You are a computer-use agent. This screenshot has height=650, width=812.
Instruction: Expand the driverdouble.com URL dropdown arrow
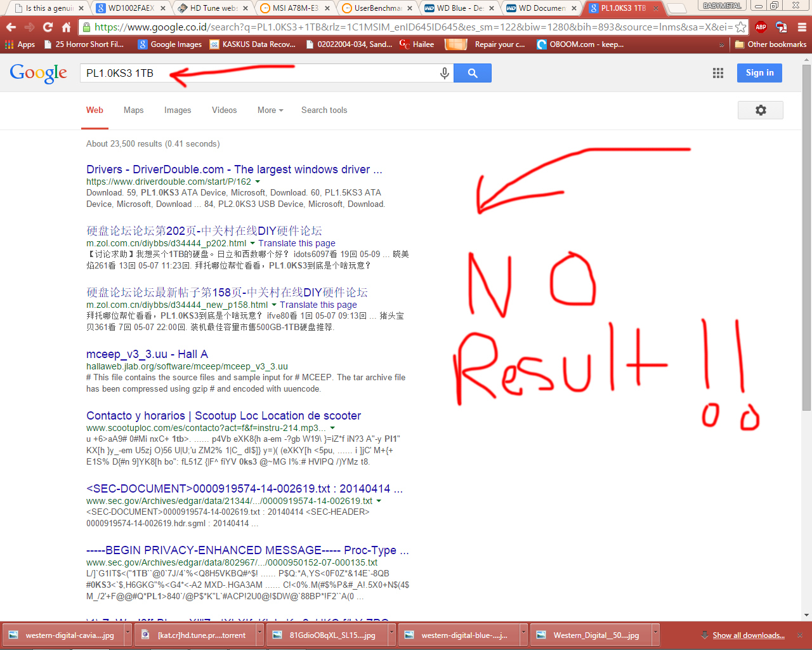258,182
